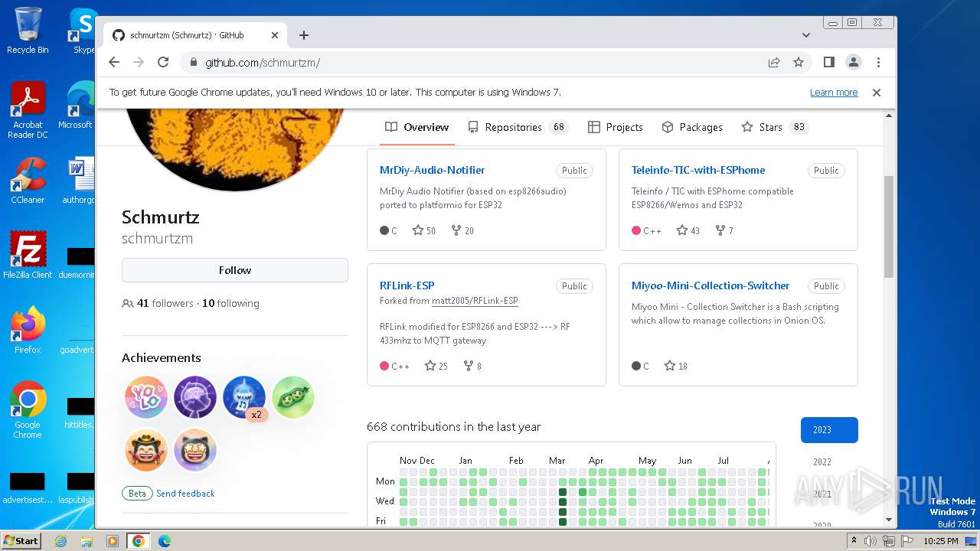Open Internet Explorer from taskbar

coord(60,541)
